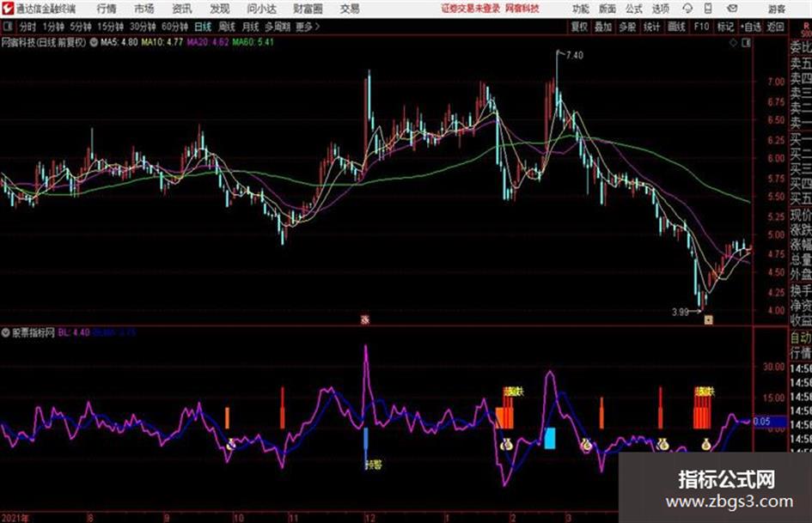This screenshot has height=523, width=812.
Task: Open the 财富圈 menu
Action: 308,9
